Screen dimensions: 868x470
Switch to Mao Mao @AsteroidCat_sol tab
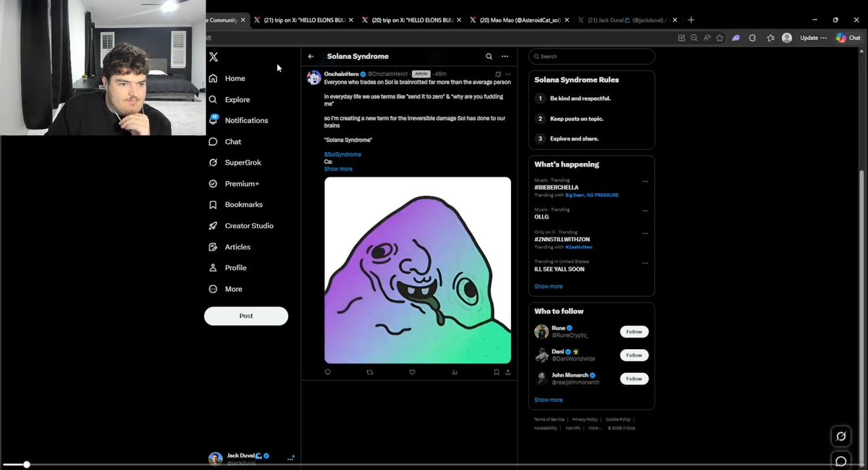[x=518, y=20]
